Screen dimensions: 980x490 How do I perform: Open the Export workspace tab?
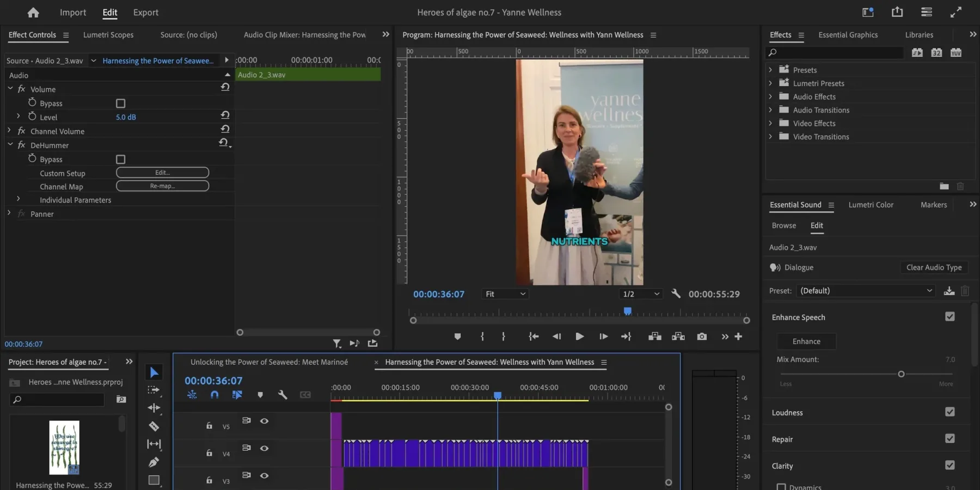pyautogui.click(x=145, y=13)
